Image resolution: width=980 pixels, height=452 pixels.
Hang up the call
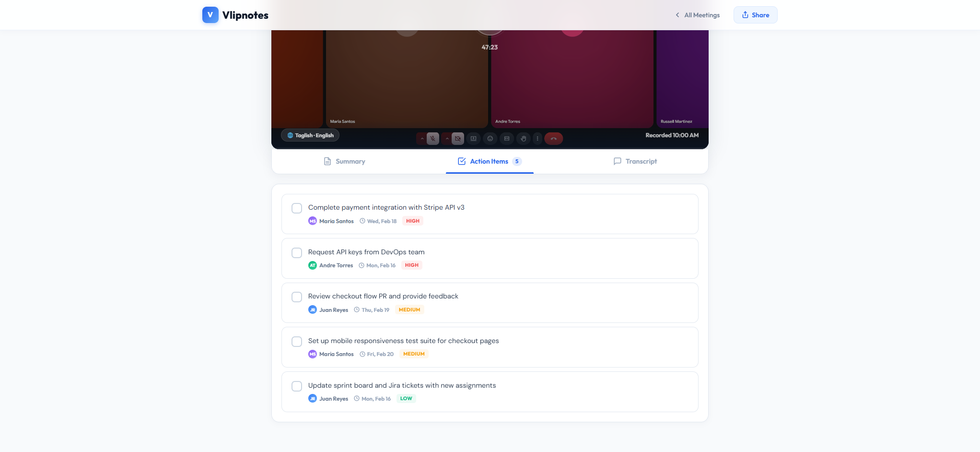point(554,138)
